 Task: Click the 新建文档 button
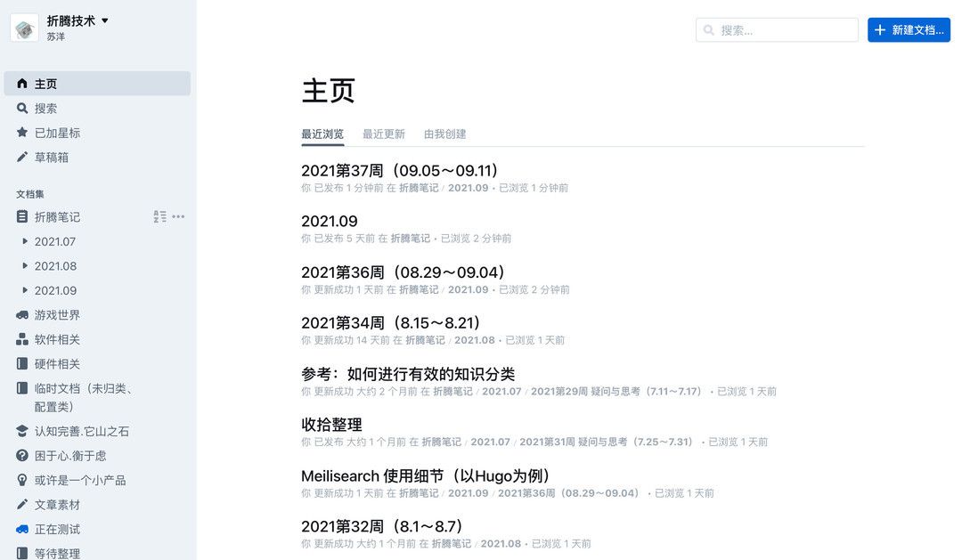click(909, 29)
